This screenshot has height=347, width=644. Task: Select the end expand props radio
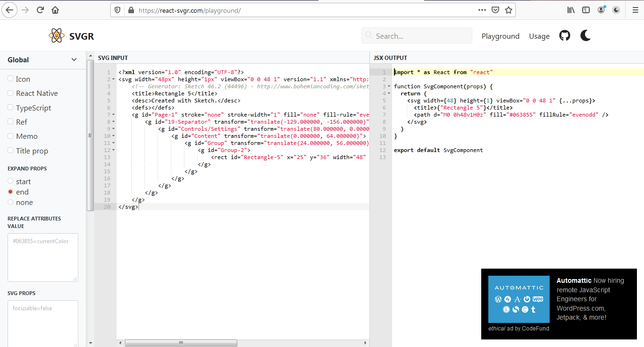click(10, 192)
